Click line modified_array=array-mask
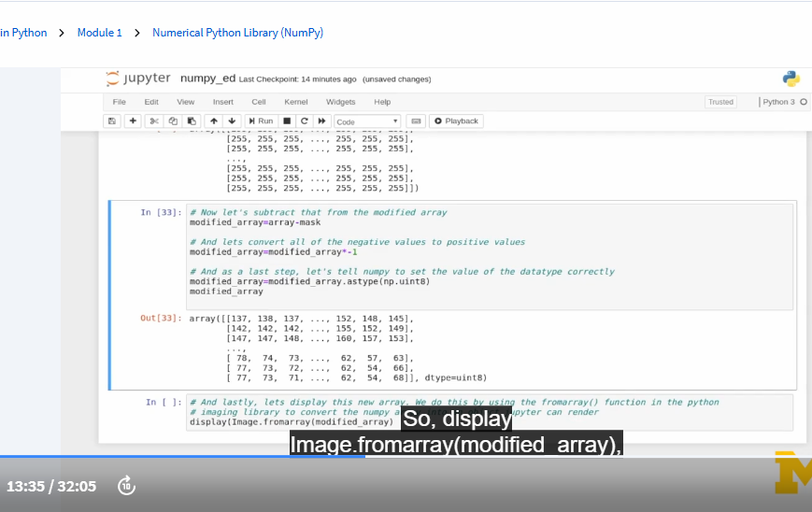This screenshot has width=812, height=512. 255,222
